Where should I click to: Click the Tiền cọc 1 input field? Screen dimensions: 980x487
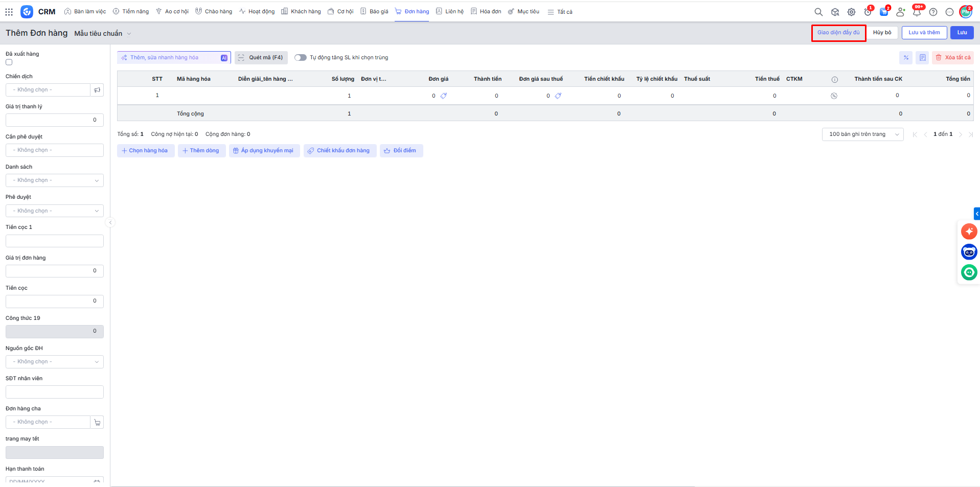pos(55,241)
